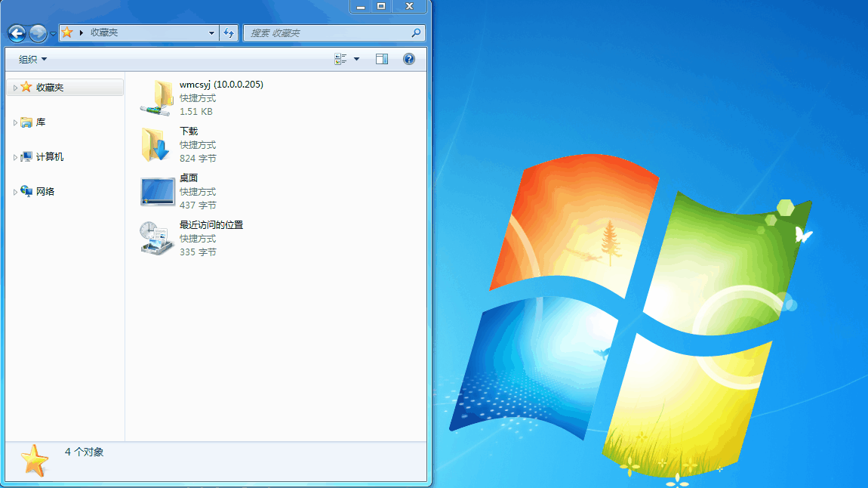
Task: Maximize the 收藏夹 Explorer window
Action: (x=381, y=7)
